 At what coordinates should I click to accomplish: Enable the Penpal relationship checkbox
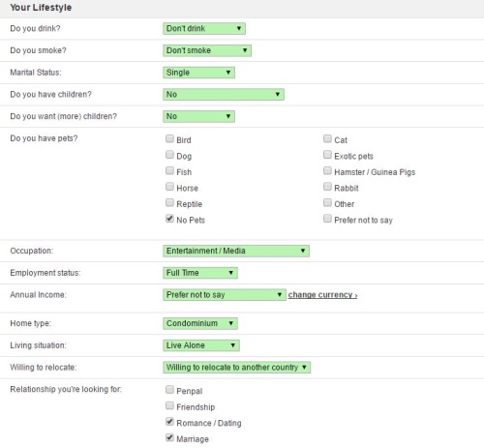[x=169, y=389]
